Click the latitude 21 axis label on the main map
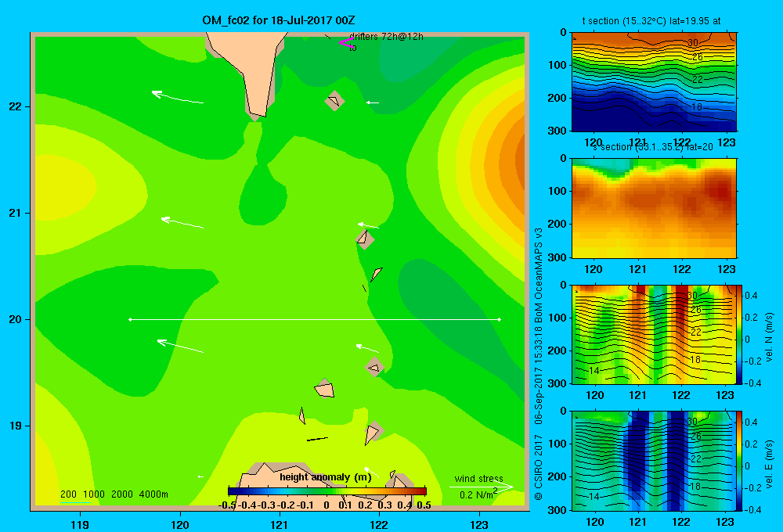Image resolution: width=783 pixels, height=532 pixels. pos(16,213)
